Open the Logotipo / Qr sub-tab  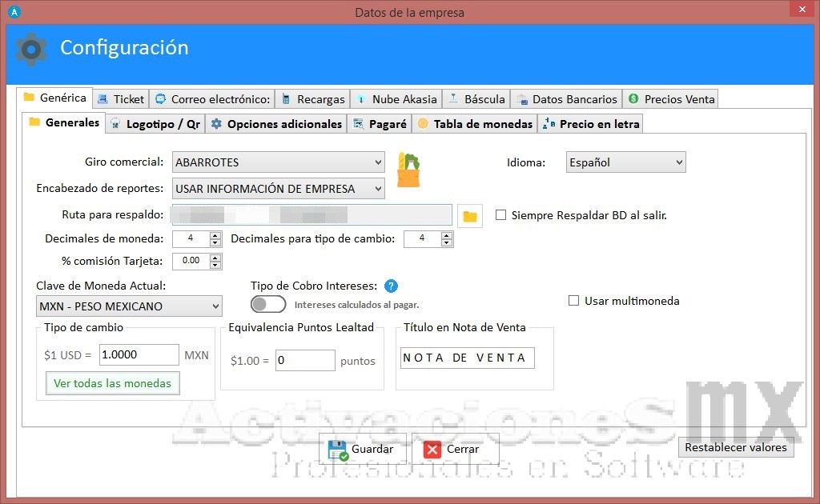[155, 124]
